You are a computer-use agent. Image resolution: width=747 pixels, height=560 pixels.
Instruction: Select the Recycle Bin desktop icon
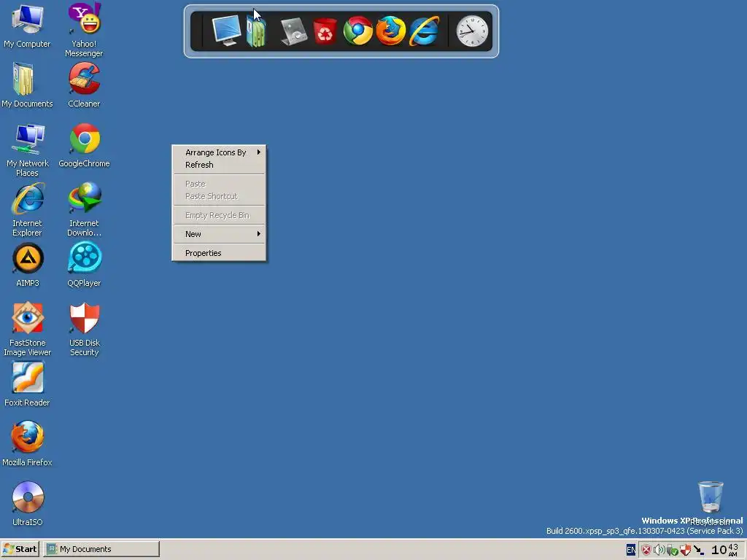(x=711, y=503)
